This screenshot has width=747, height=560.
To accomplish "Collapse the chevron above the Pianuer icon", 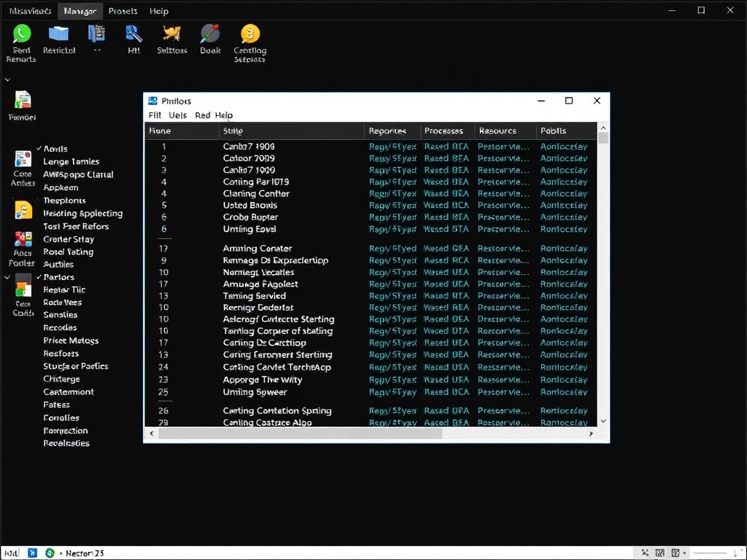I will pyautogui.click(x=9, y=78).
